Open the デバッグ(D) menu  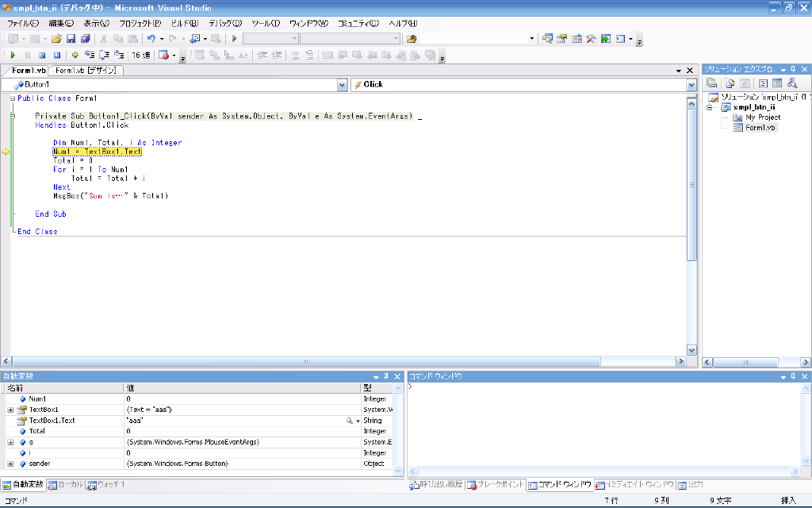pyautogui.click(x=225, y=23)
